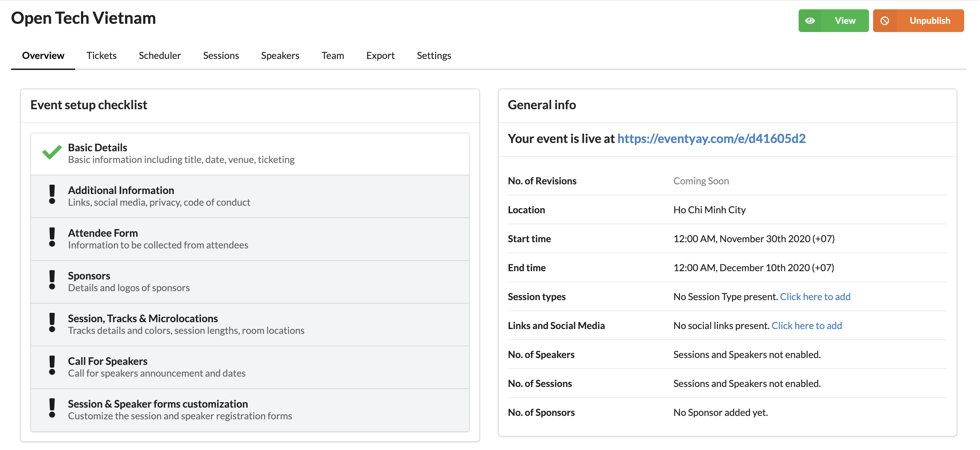Click the Event setup checklist heading

[x=89, y=105]
